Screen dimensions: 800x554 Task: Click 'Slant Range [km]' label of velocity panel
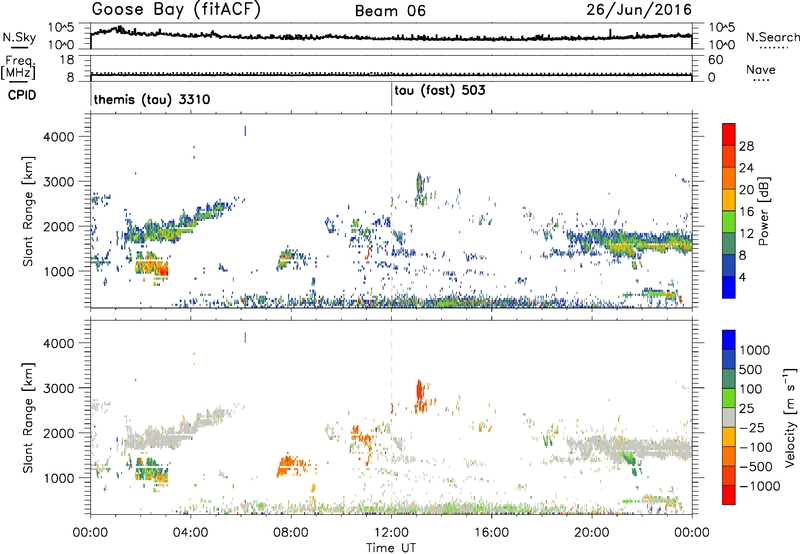point(29,417)
